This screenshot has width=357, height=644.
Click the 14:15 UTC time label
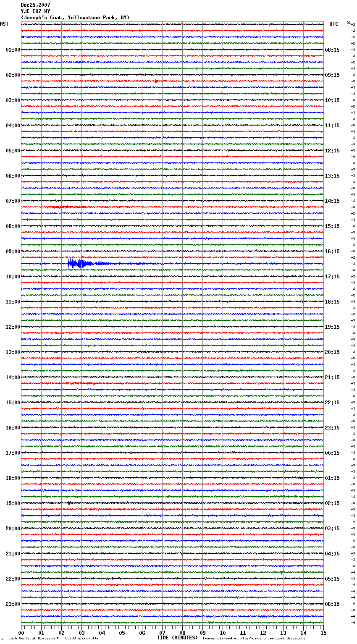(332, 201)
